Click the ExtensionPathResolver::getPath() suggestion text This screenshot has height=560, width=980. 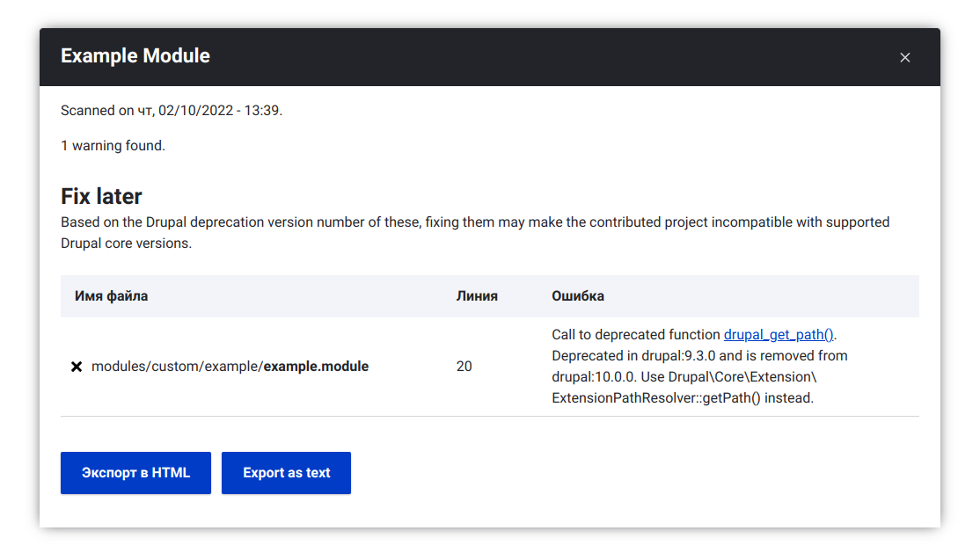pyautogui.click(x=682, y=398)
